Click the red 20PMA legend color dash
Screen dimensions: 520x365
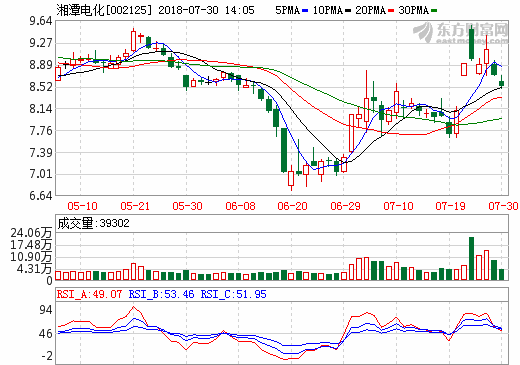click(x=391, y=11)
